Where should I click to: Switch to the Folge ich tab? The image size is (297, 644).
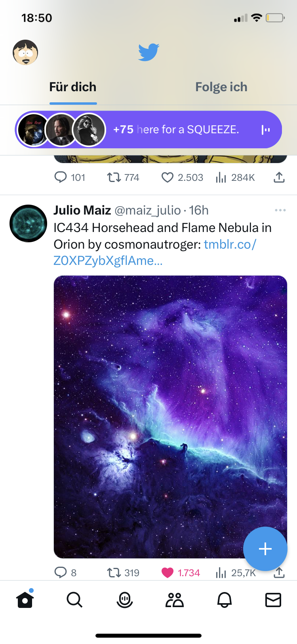coord(221,87)
